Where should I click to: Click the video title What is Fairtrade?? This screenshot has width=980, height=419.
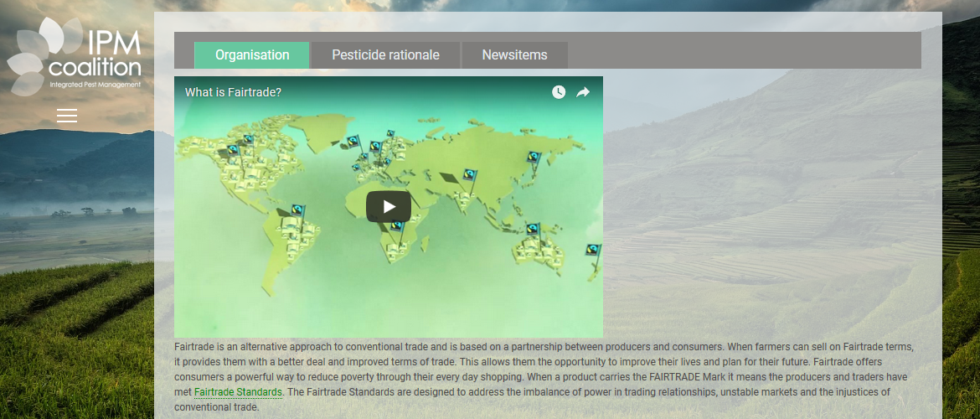233,92
